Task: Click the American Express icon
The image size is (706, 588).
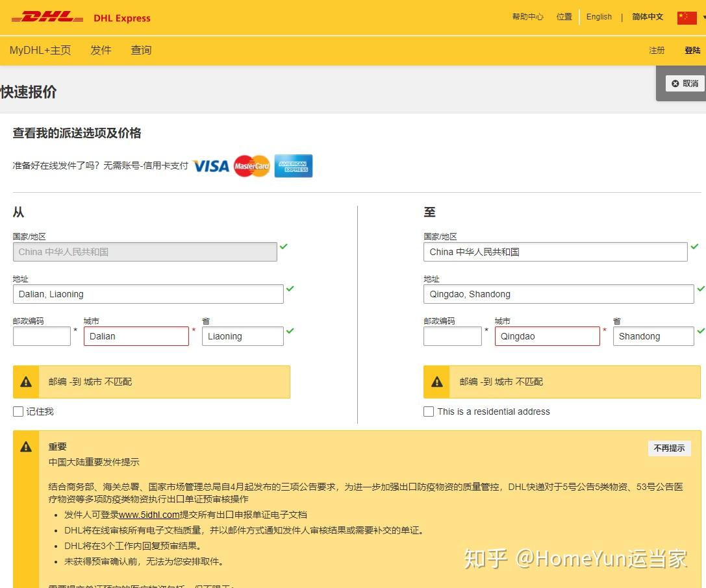Action: coord(293,166)
